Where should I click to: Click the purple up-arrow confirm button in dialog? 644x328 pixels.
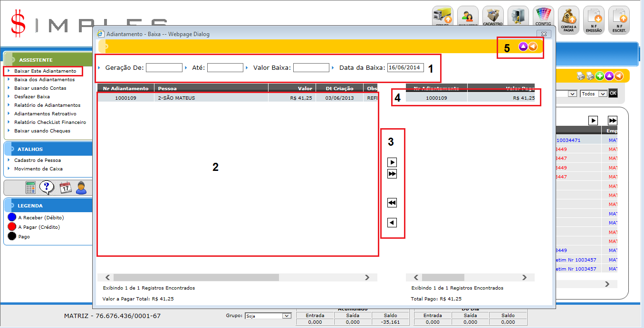click(523, 47)
